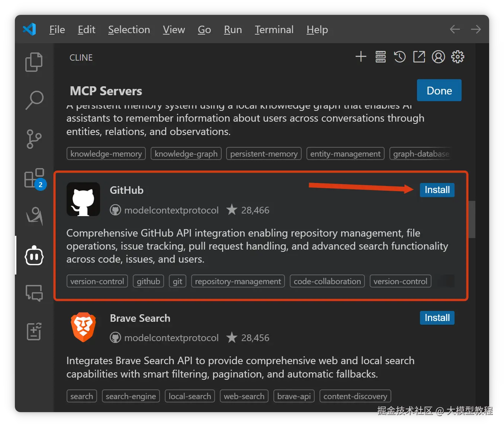Open the notebook checklist icon in activity bar
This screenshot has height=427, width=504.
tap(34, 331)
